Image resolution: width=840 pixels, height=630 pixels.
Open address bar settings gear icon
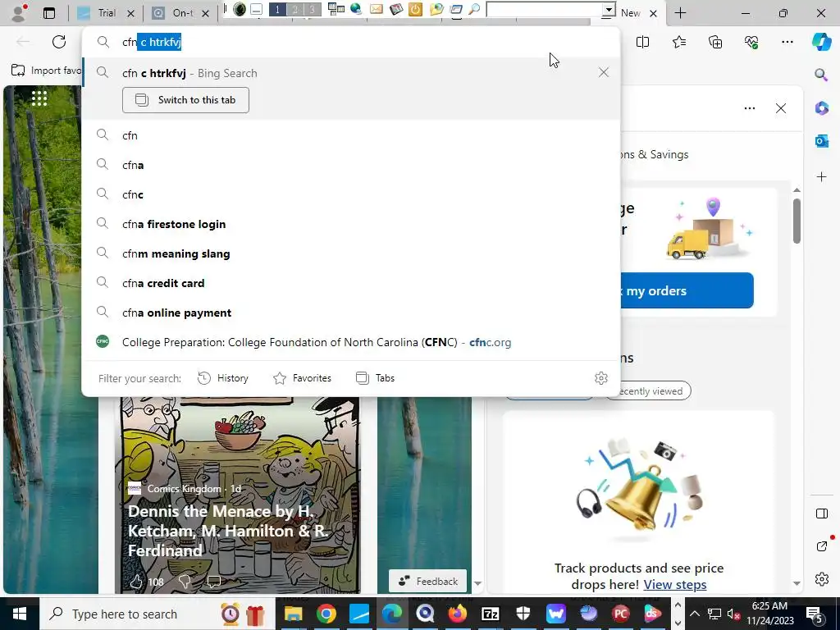601,378
